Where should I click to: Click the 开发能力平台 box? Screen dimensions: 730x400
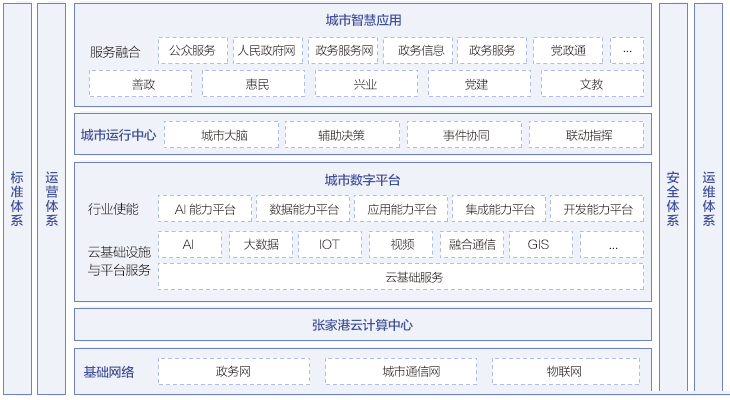(x=597, y=209)
